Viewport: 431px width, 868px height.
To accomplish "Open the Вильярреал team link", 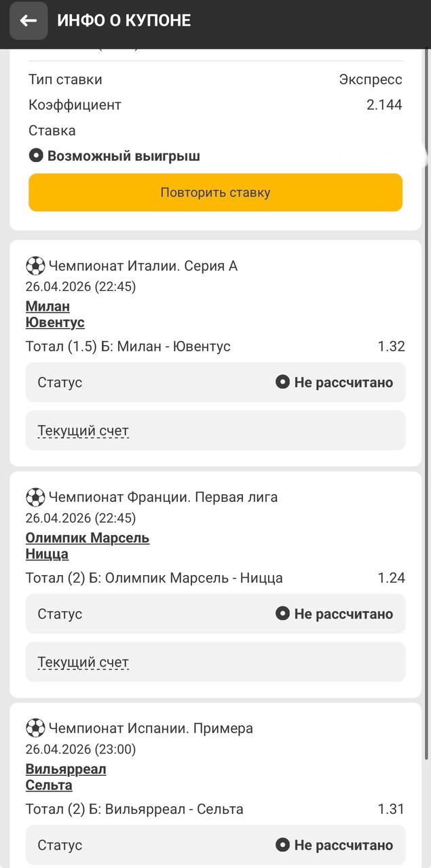I will click(66, 769).
